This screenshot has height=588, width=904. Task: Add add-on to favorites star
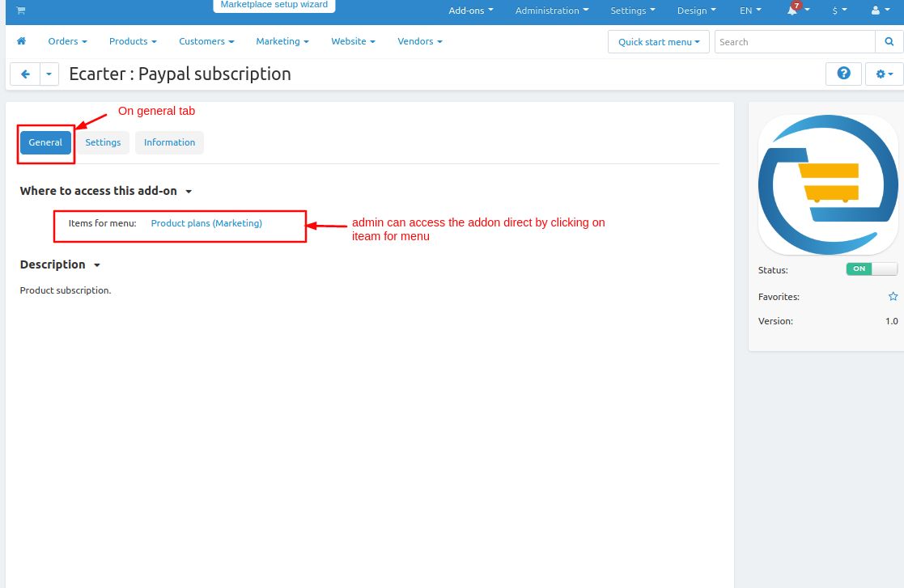pos(893,297)
